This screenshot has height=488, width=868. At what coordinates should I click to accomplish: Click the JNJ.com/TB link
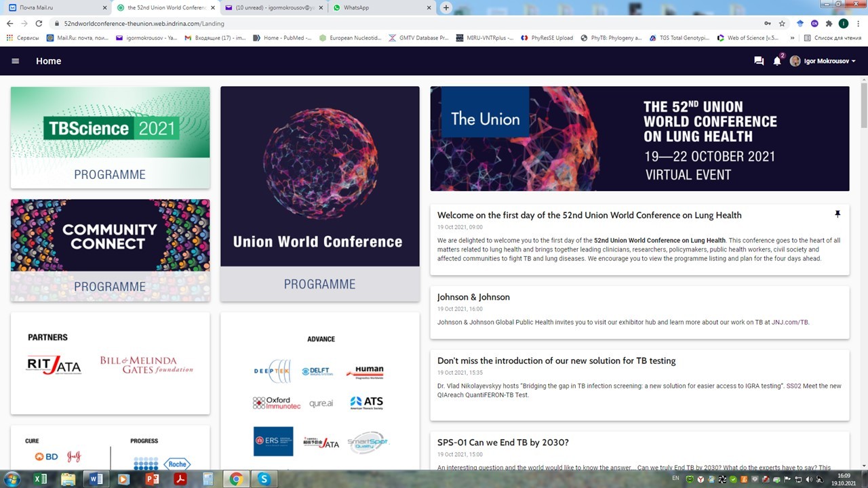click(789, 323)
